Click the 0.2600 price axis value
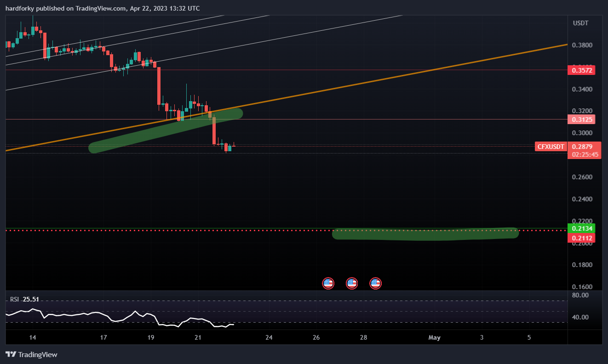The width and height of the screenshot is (608, 364). tap(581, 177)
